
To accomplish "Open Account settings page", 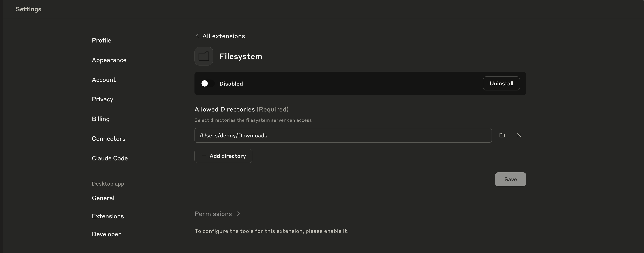I will point(104,80).
